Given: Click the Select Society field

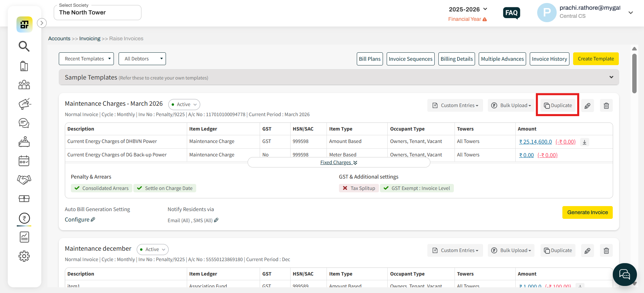Looking at the screenshot, I should [x=97, y=12].
